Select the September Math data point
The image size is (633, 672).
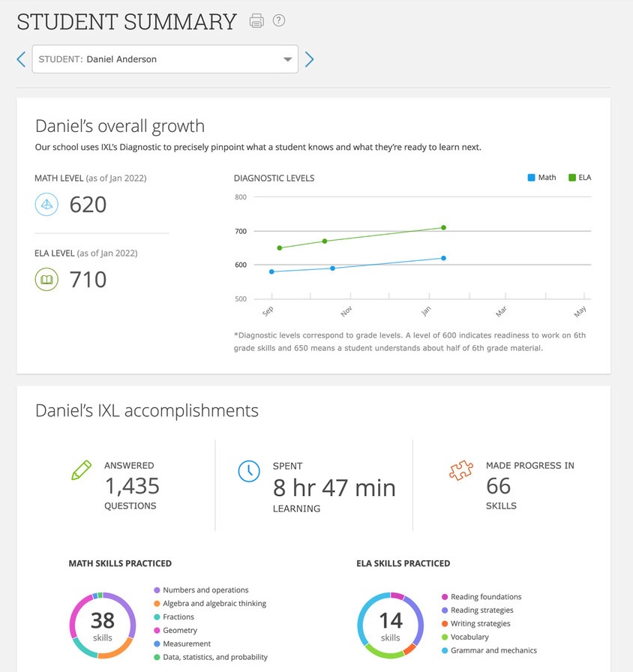point(271,271)
